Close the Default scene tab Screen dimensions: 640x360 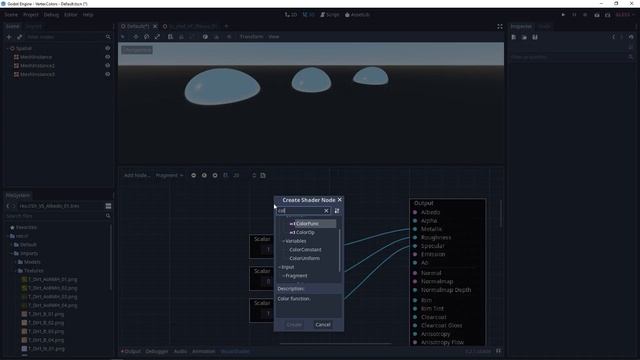pos(155,26)
